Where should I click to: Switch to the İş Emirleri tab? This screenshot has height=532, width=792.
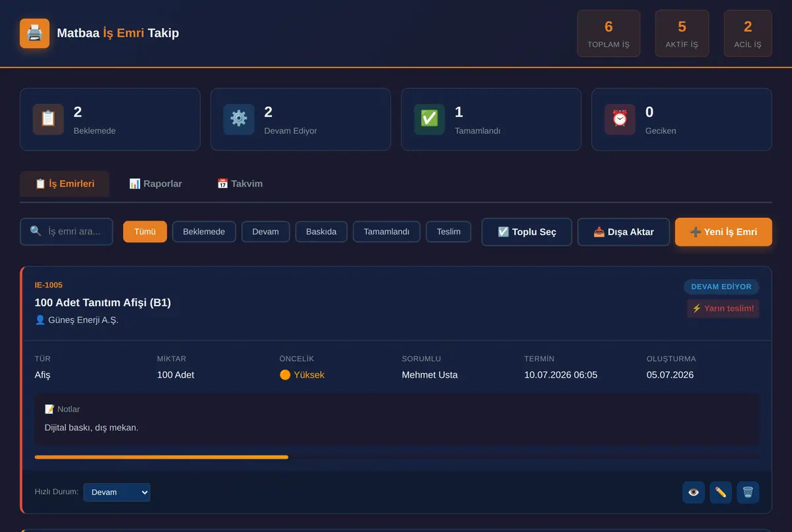click(65, 183)
